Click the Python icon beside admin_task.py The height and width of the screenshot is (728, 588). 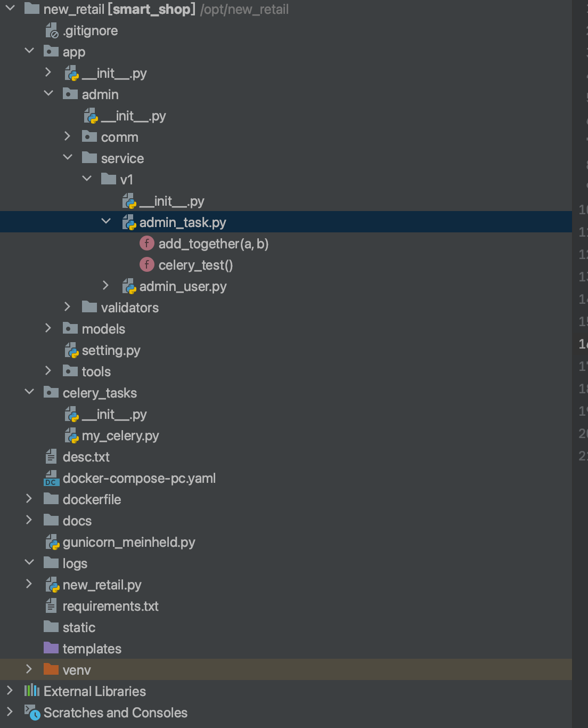(128, 222)
